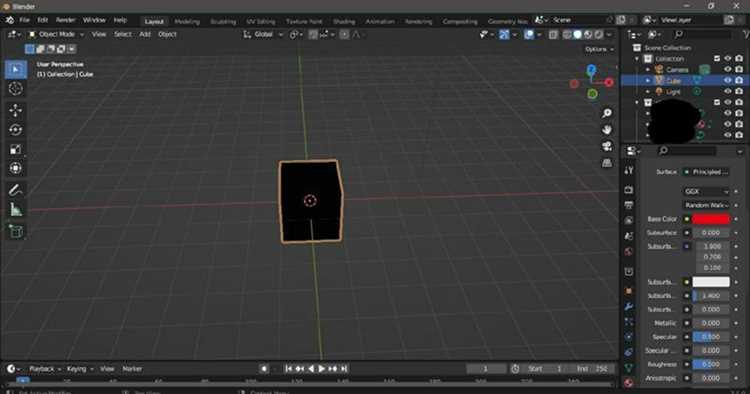This screenshot has height=394, width=750.
Task: Hide the Cube in viewport
Action: (728, 80)
